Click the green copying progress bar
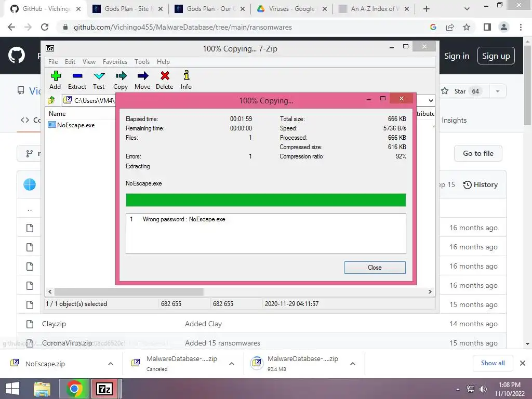532x399 pixels. [x=265, y=200]
